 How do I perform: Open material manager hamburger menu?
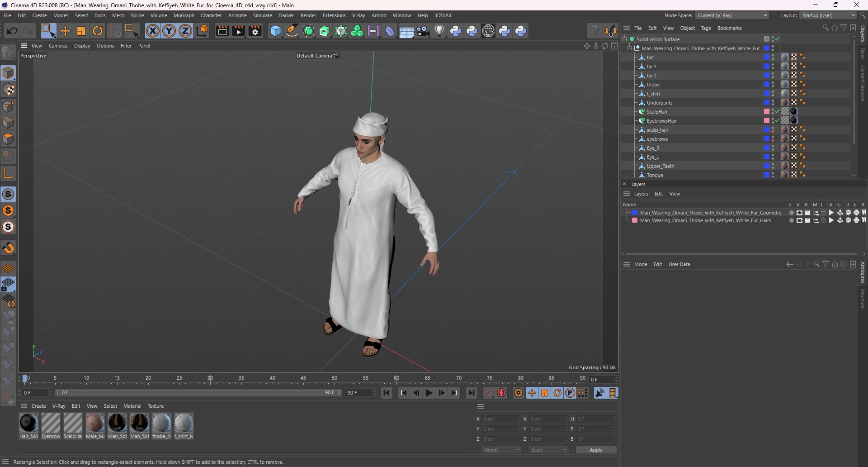[24, 406]
